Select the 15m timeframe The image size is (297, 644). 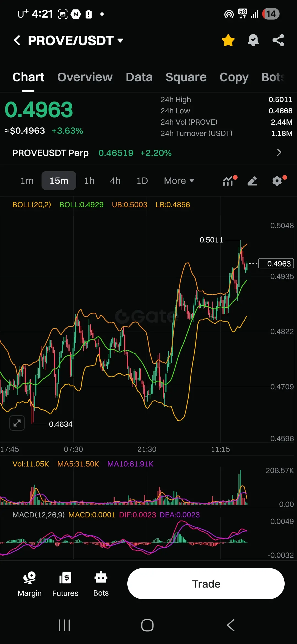click(x=59, y=181)
